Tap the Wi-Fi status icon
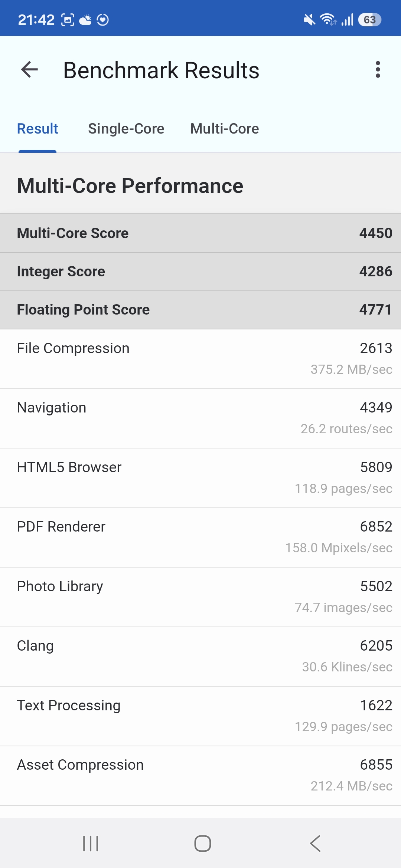The image size is (401, 868). pos(328,19)
